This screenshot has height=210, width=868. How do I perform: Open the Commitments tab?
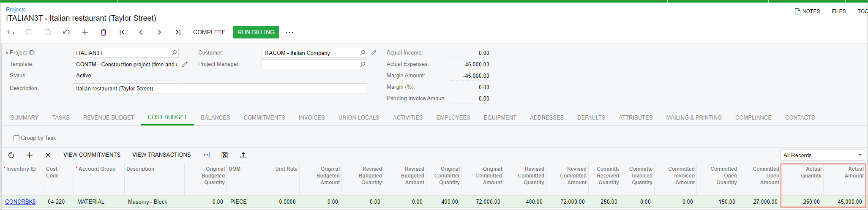click(x=264, y=117)
